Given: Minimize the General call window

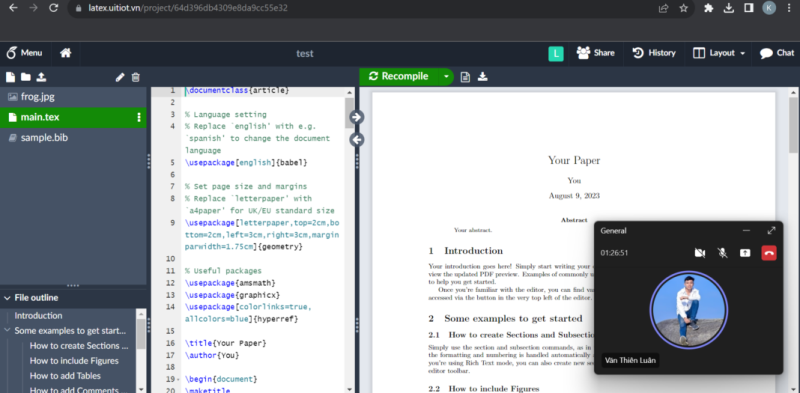Looking at the screenshot, I should 746,231.
